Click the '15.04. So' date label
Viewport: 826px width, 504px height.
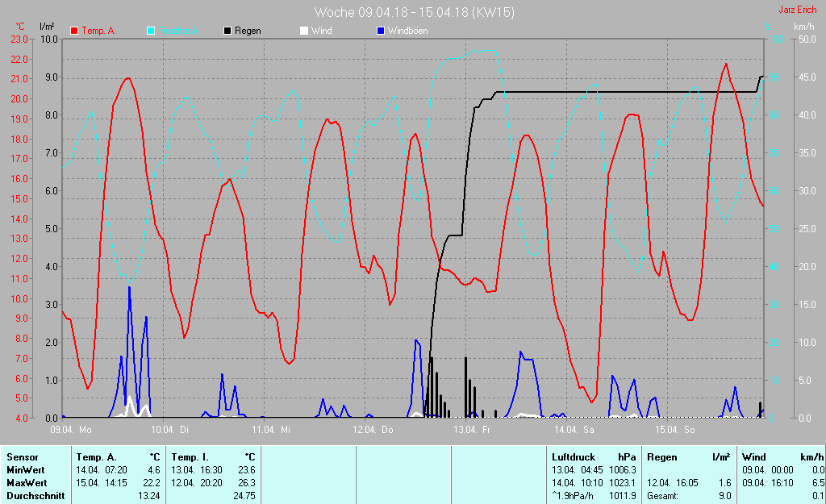pos(675,430)
